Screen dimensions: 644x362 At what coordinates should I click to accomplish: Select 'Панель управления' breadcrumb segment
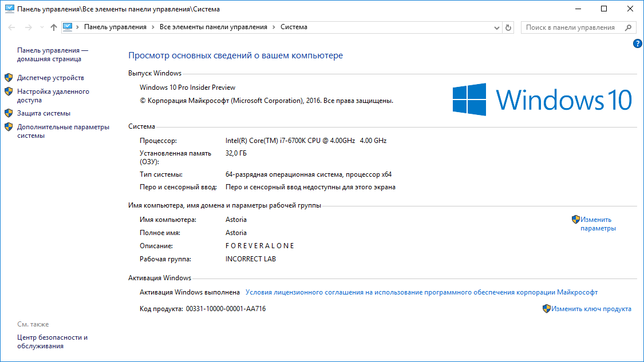[115, 27]
